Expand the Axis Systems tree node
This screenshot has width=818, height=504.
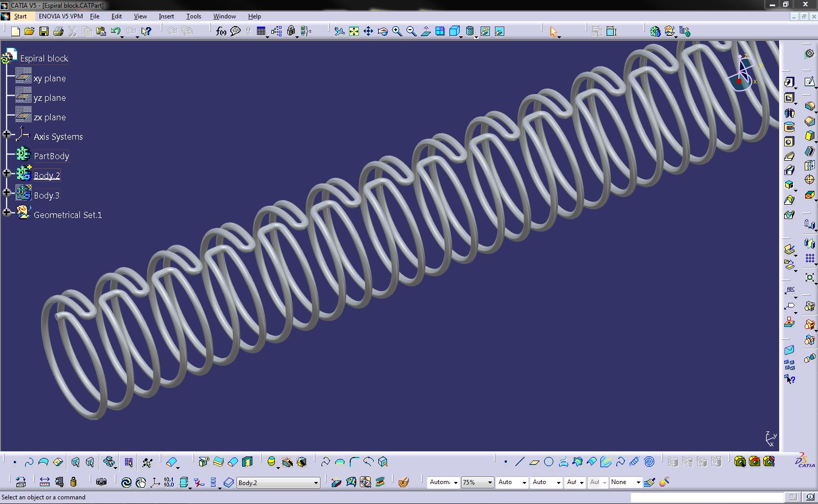pos(7,134)
